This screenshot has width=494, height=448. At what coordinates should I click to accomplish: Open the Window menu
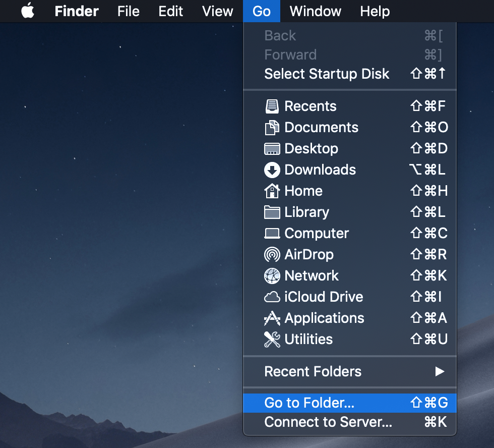[x=315, y=11]
